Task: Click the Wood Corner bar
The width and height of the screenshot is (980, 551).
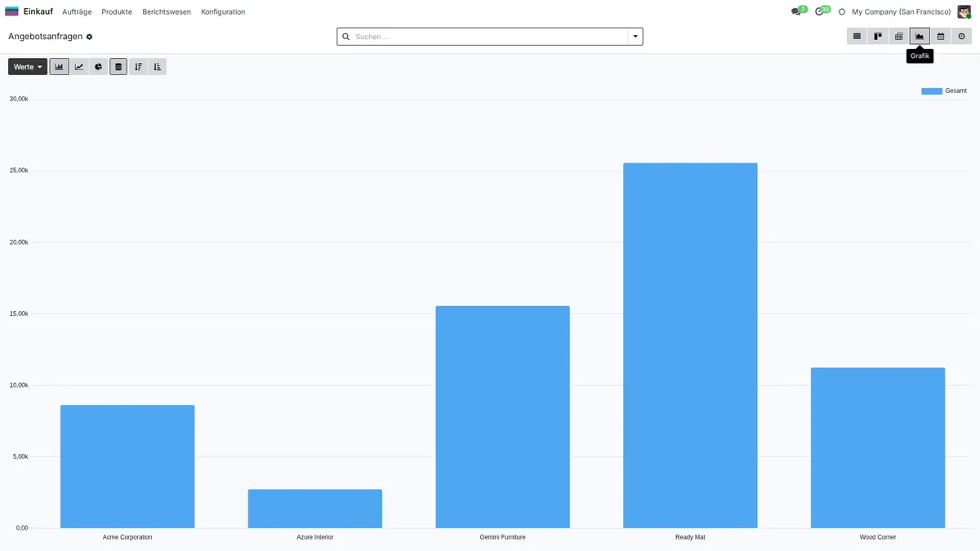Action: (878, 448)
